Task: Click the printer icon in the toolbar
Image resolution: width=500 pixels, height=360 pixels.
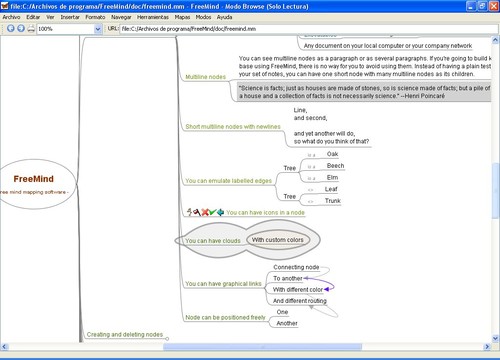Action: click(x=31, y=29)
